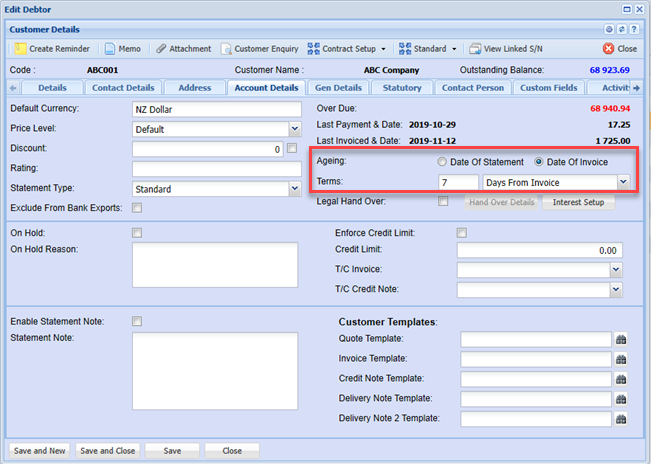Expand the Price Level dropdown

[x=294, y=129]
